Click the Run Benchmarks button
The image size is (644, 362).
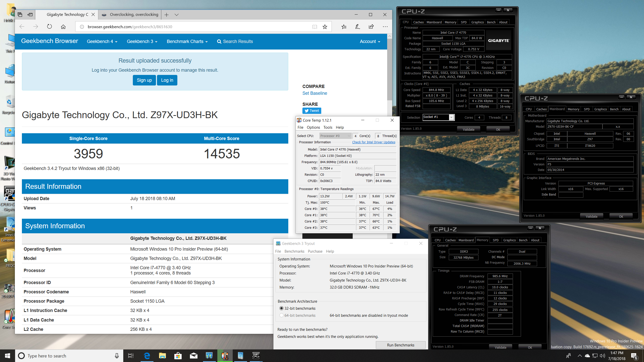pyautogui.click(x=400, y=345)
